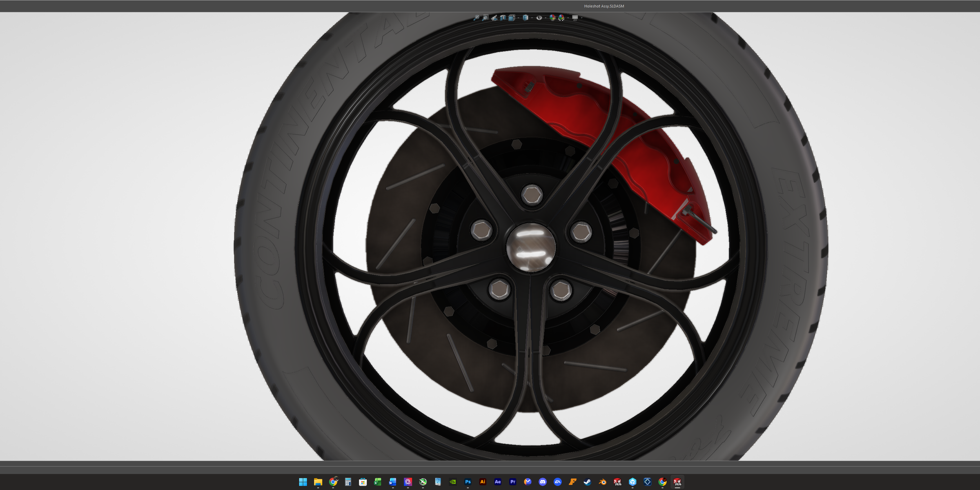Click the Holeshot Assy.SLDASM title text

point(604,6)
